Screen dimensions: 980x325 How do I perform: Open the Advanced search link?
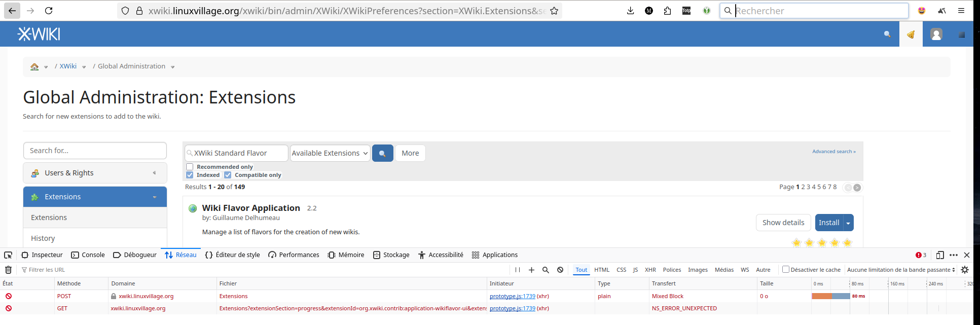pyautogui.click(x=833, y=152)
